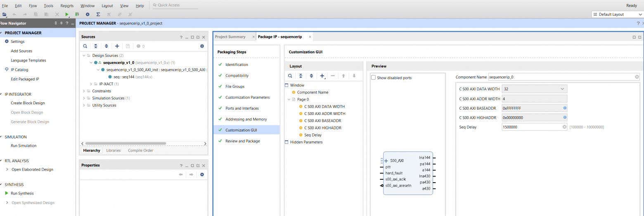This screenshot has width=644, height=216.
Task: Open Default Layout dropdown
Action: point(617,14)
